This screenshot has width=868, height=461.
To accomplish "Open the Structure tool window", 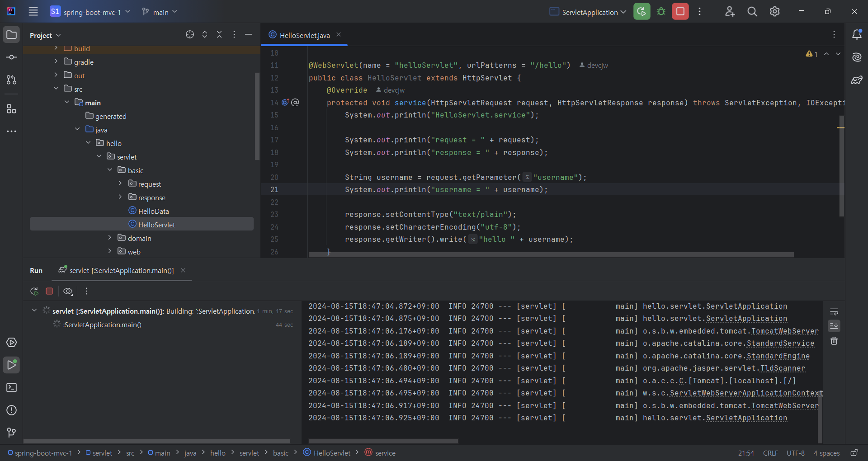I will click(x=12, y=109).
